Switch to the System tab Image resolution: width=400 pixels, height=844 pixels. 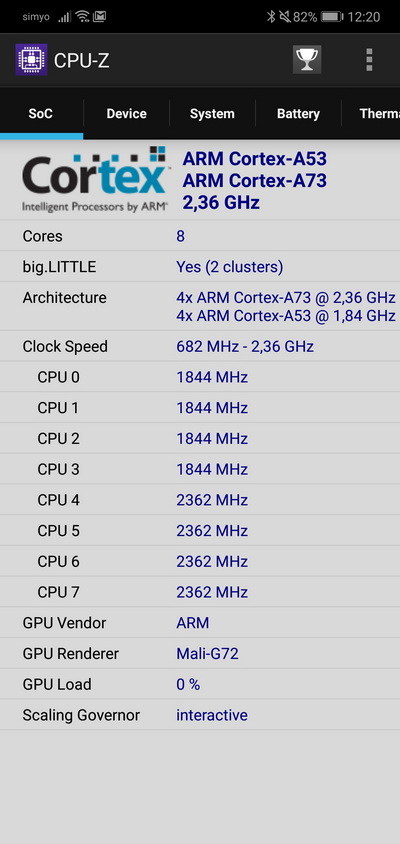pos(212,114)
